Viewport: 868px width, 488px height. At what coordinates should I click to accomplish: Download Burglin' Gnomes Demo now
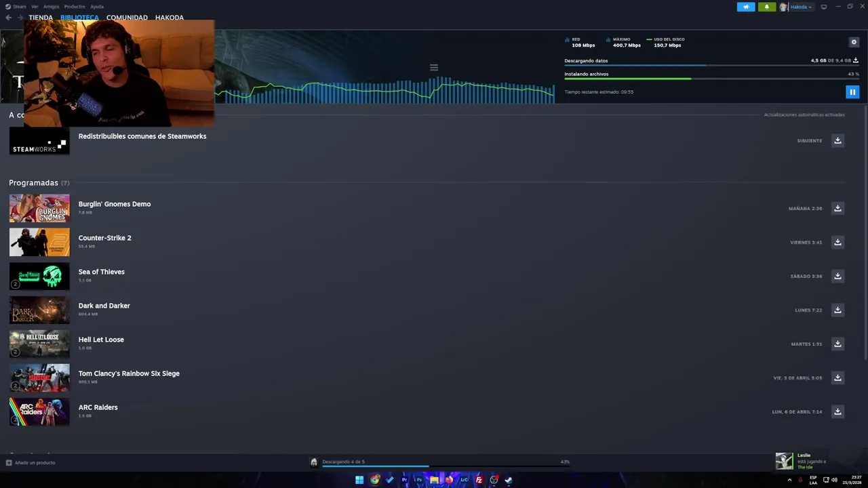click(837, 208)
